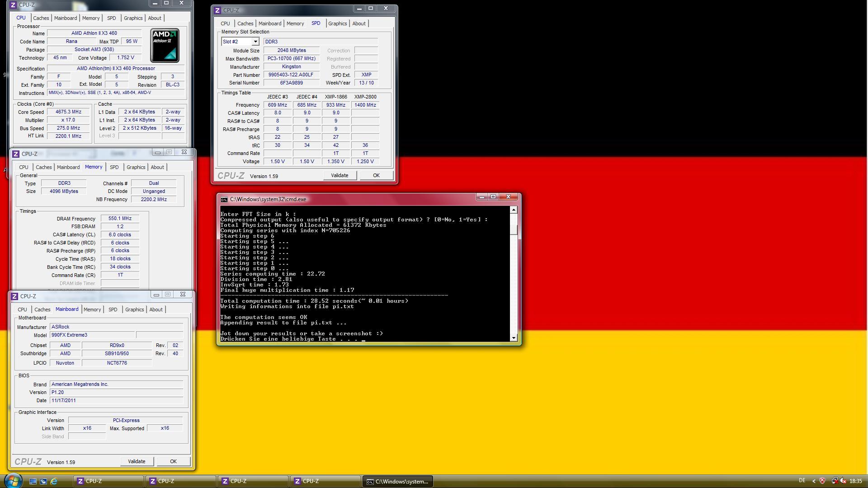The image size is (868, 488).
Task: Close the SPD CPU-Z window
Action: tap(386, 8)
